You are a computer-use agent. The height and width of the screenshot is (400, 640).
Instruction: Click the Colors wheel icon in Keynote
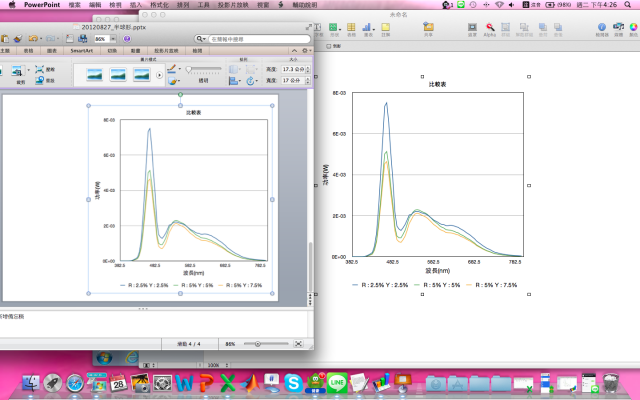[633, 27]
